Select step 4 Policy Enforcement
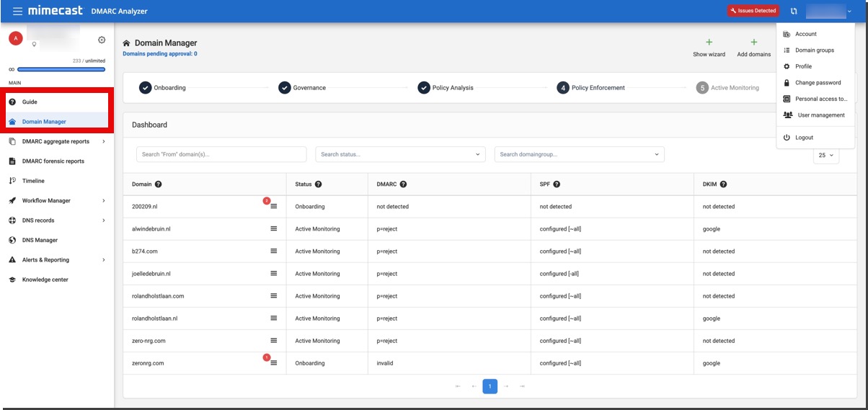The width and height of the screenshot is (868, 410). [563, 88]
